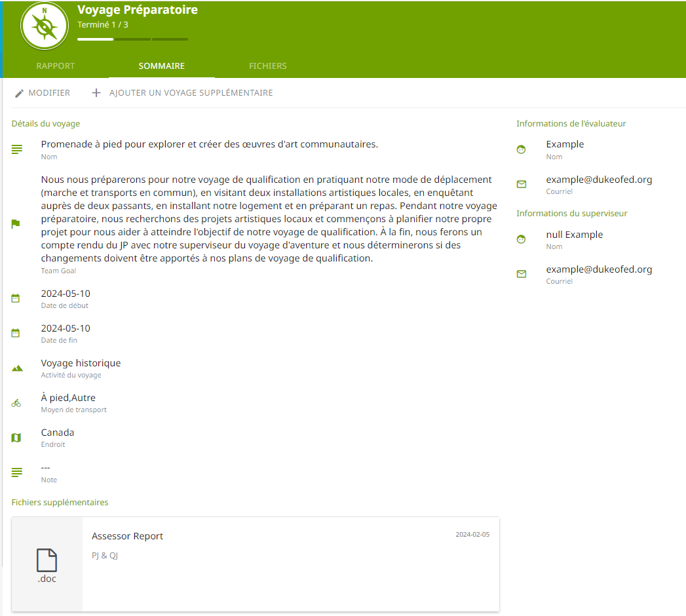The image size is (686, 616).
Task: Click the plus icon for additional voyage
Action: pyautogui.click(x=96, y=93)
